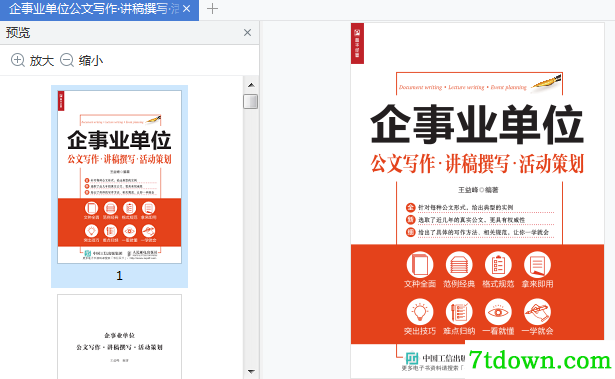Click the 一学就会 writing hand icon
615x379 pixels.
pyautogui.click(x=537, y=312)
